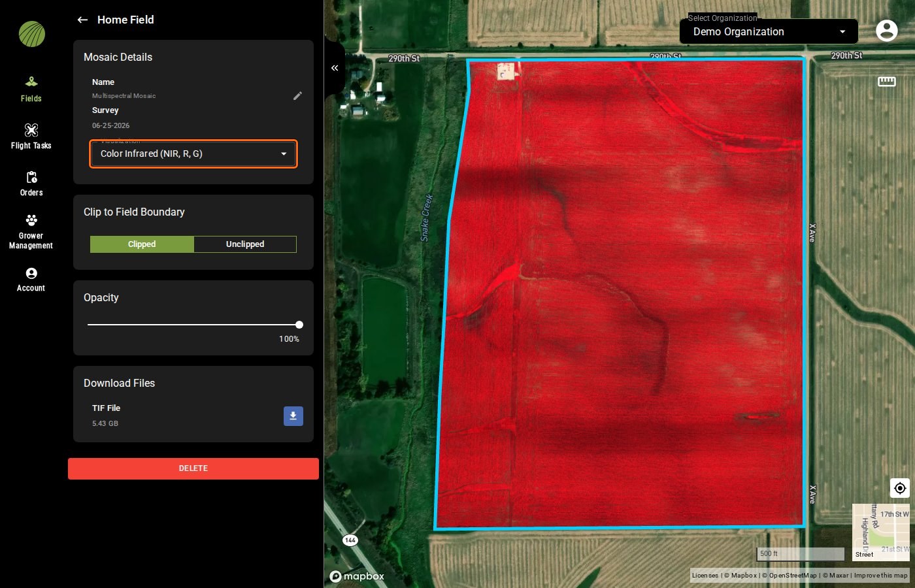Click the Opacity slider track
The image size is (915, 588).
pyautogui.click(x=193, y=325)
